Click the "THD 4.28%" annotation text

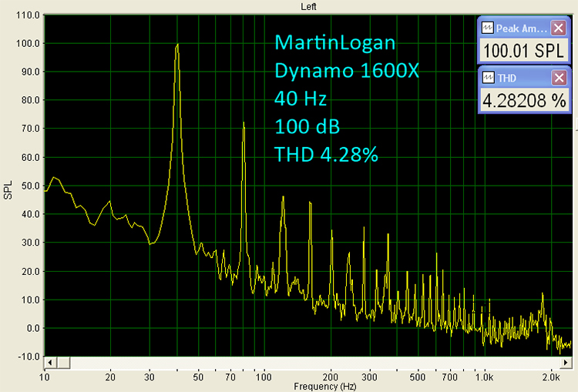point(326,154)
